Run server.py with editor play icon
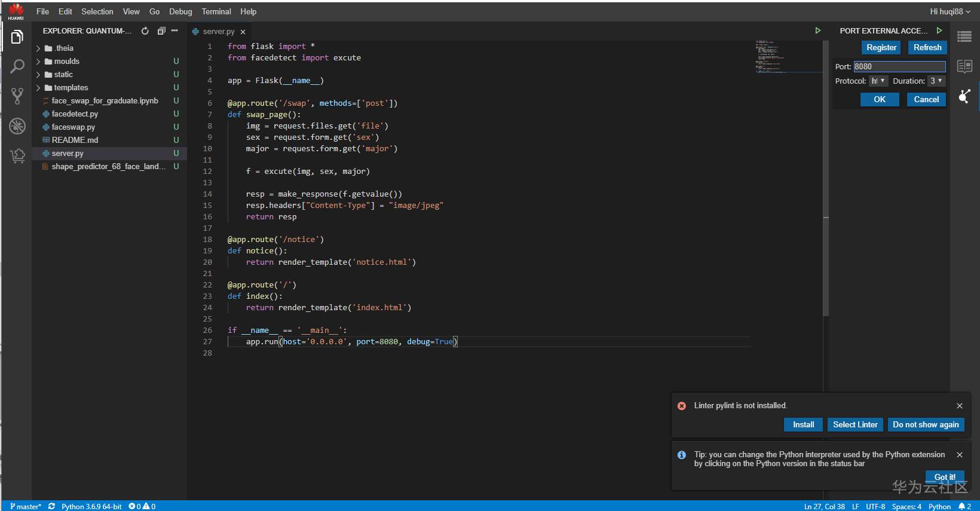This screenshot has width=980, height=511. coord(818,30)
